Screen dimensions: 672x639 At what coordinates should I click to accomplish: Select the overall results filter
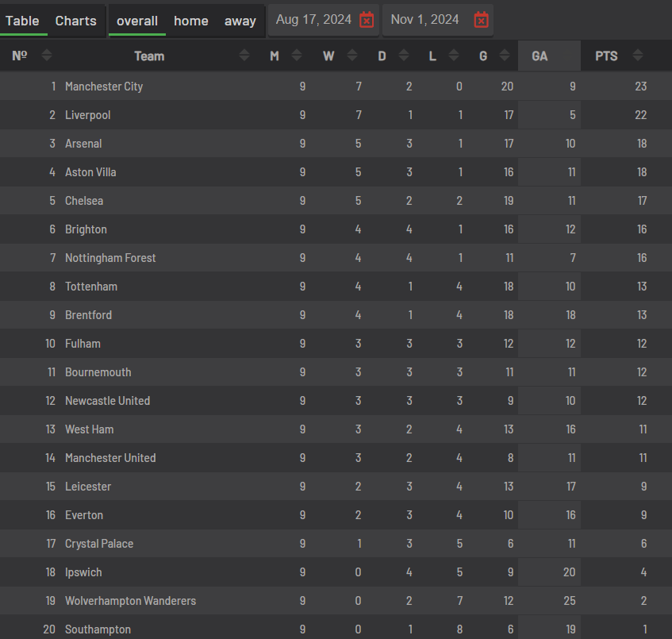pyautogui.click(x=137, y=21)
